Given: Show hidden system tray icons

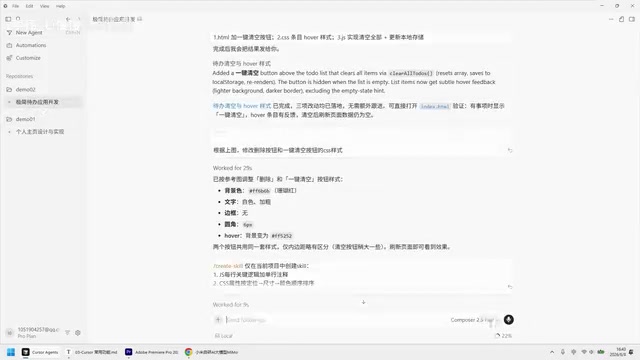Looking at the screenshot, I should 552,352.
